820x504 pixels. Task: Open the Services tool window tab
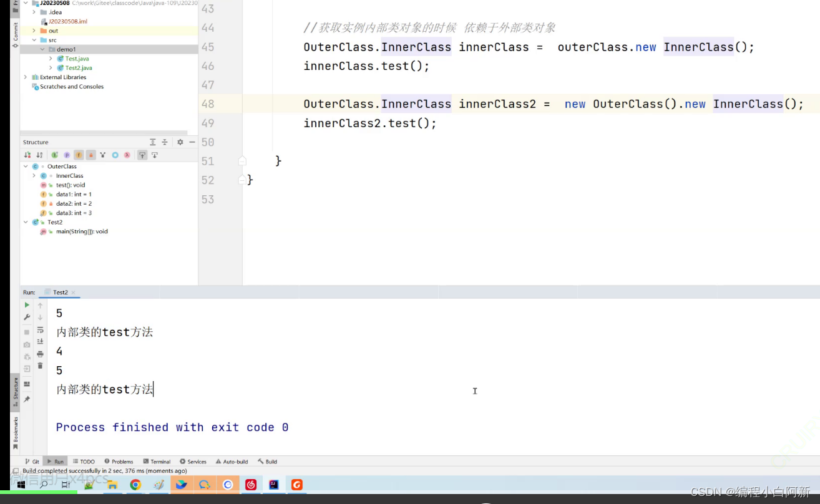click(193, 462)
